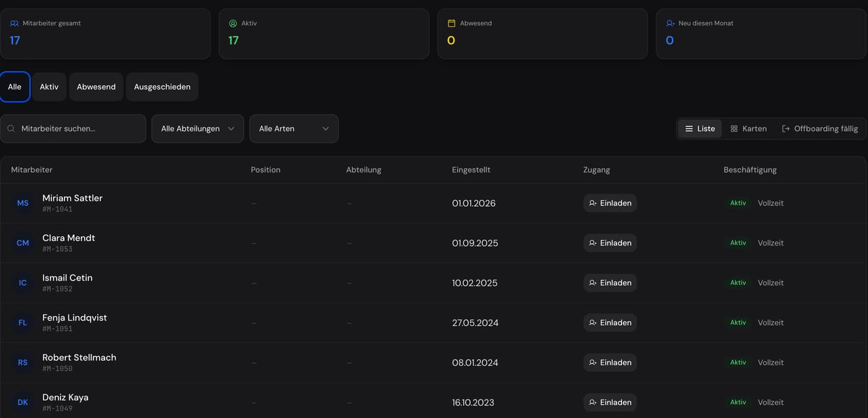The image size is (868, 418).
Task: Click the Liste view lines icon
Action: (689, 128)
